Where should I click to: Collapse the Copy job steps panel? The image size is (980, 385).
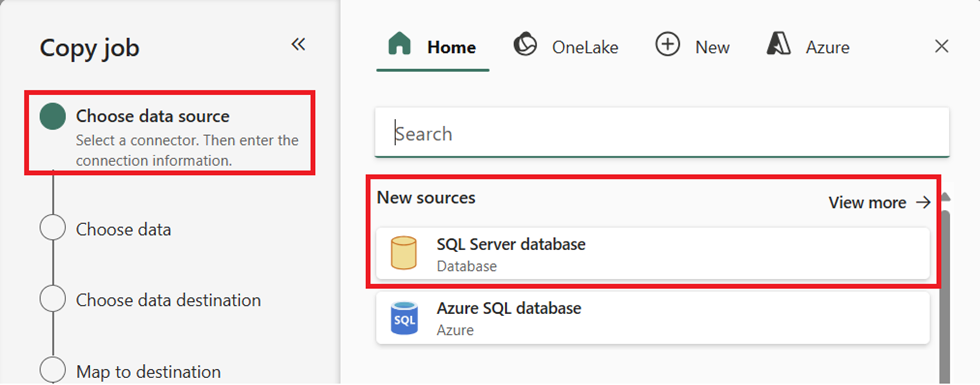pyautogui.click(x=298, y=45)
